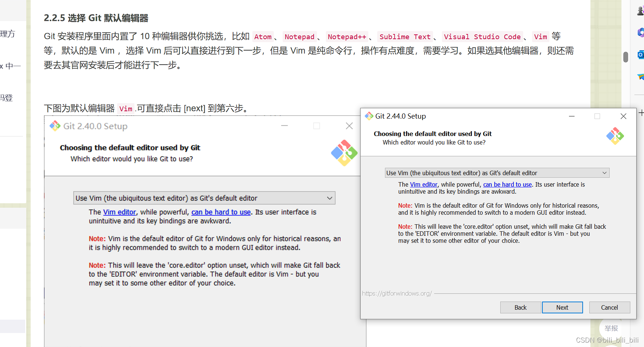Click the Git icon in the Git 2.44.0 Setup title bar

coord(369,116)
